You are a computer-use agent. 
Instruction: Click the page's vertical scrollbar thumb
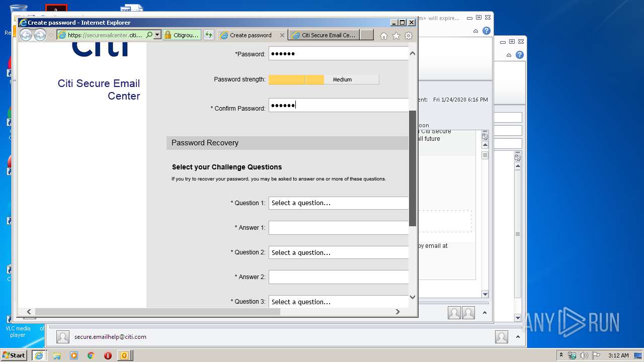pyautogui.click(x=413, y=168)
